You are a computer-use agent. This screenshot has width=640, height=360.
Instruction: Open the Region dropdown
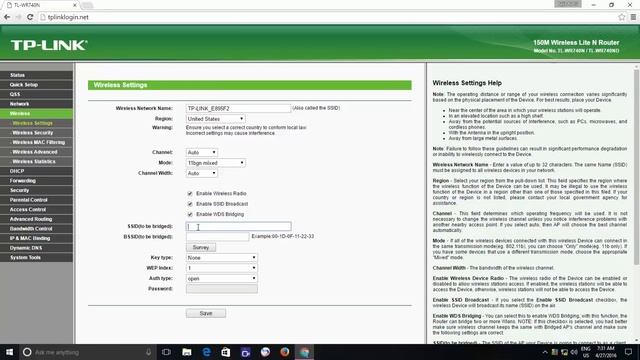point(216,119)
